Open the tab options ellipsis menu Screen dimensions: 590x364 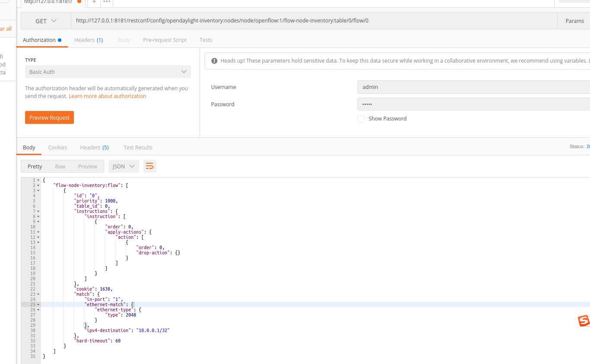click(107, 2)
